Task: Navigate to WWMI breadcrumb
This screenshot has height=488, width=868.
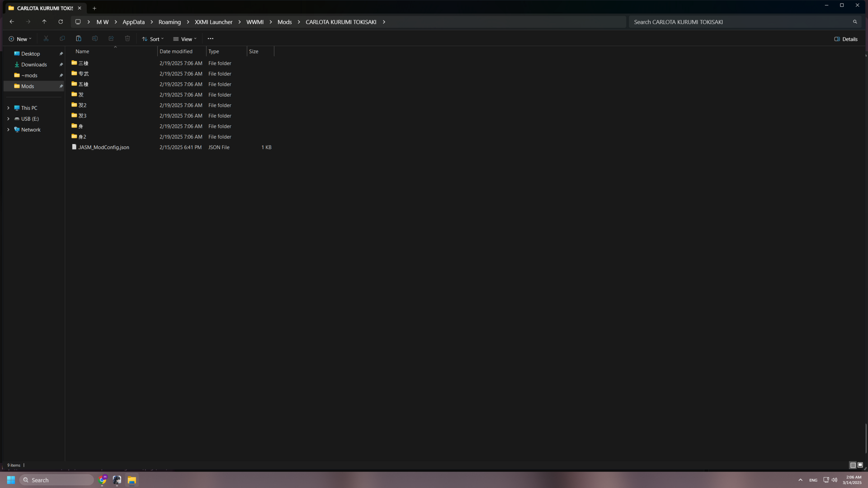Action: 255,22
